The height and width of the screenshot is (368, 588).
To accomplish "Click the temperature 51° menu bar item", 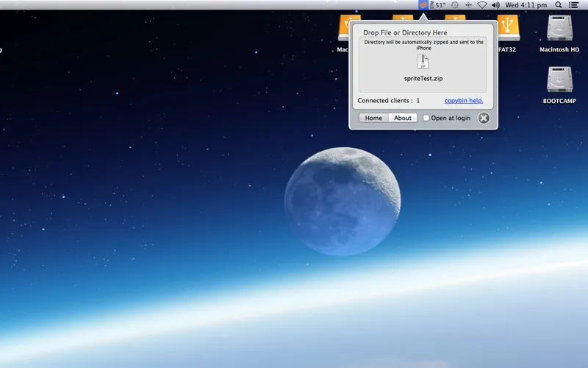I will click(x=439, y=4).
